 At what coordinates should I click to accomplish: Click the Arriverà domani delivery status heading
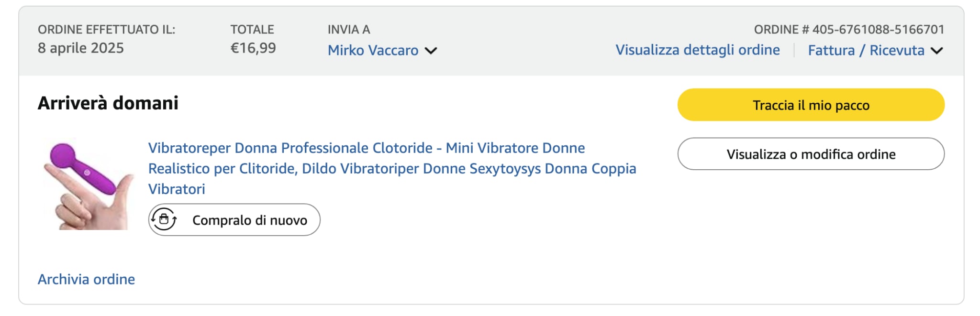point(108,103)
